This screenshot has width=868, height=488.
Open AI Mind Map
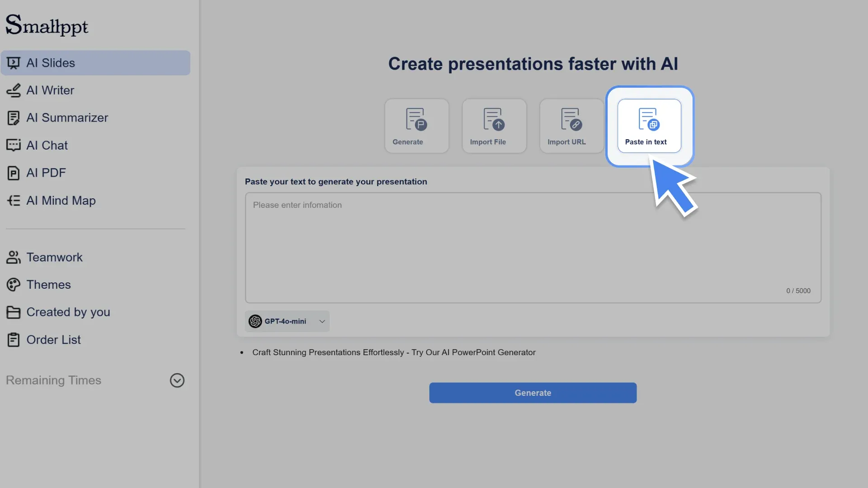tap(61, 200)
